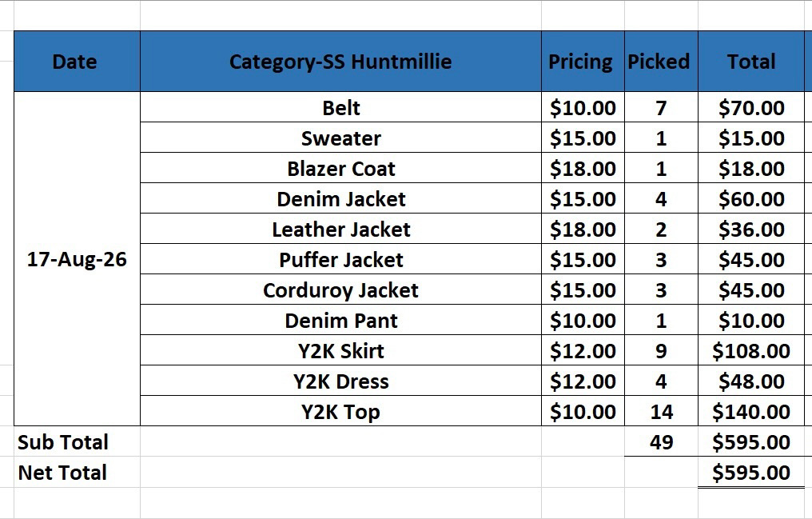Click the Y2K Dress cell
Image resolution: width=812 pixels, height=519 pixels.
pos(340,381)
